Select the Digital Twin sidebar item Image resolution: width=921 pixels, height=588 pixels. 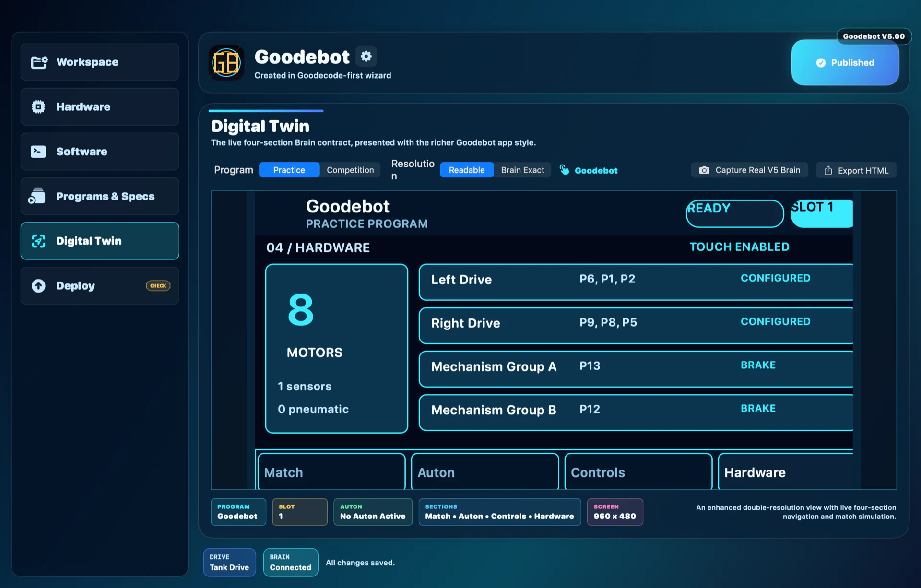pos(100,241)
